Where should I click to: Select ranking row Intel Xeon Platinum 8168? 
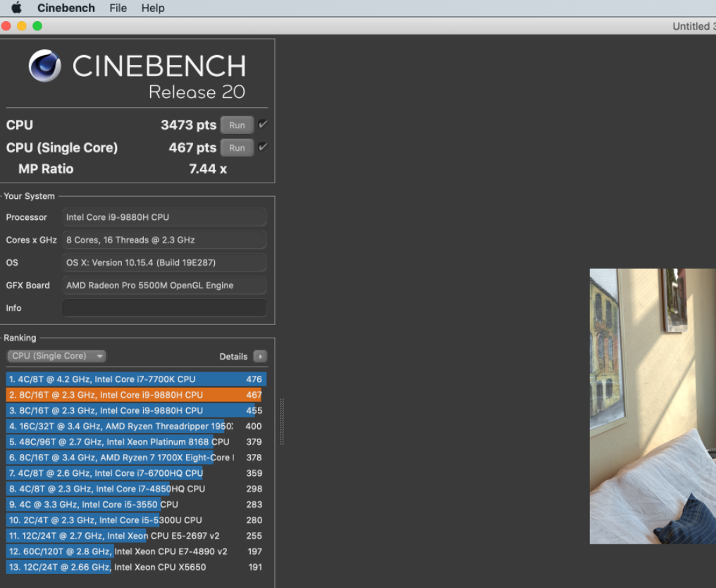136,442
